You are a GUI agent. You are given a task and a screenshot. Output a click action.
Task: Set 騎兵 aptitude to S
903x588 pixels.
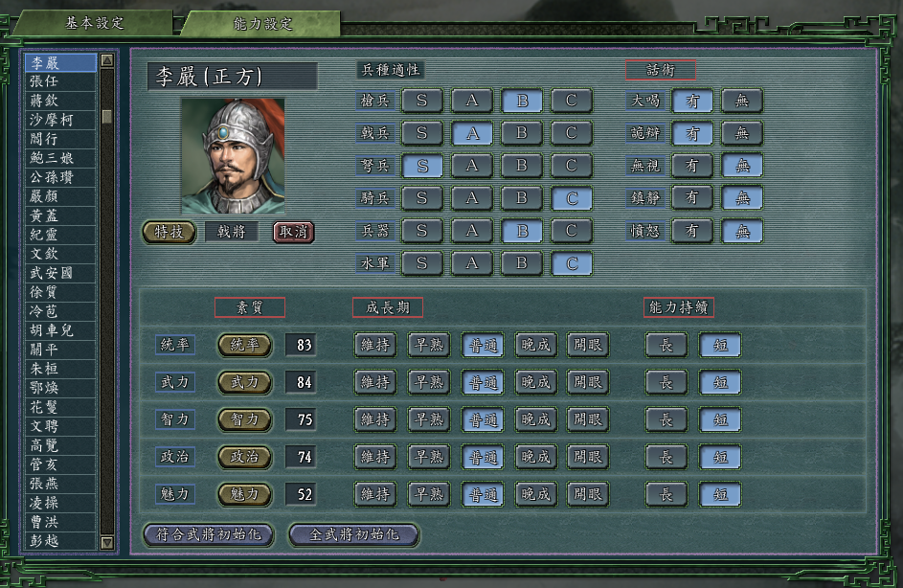[422, 198]
